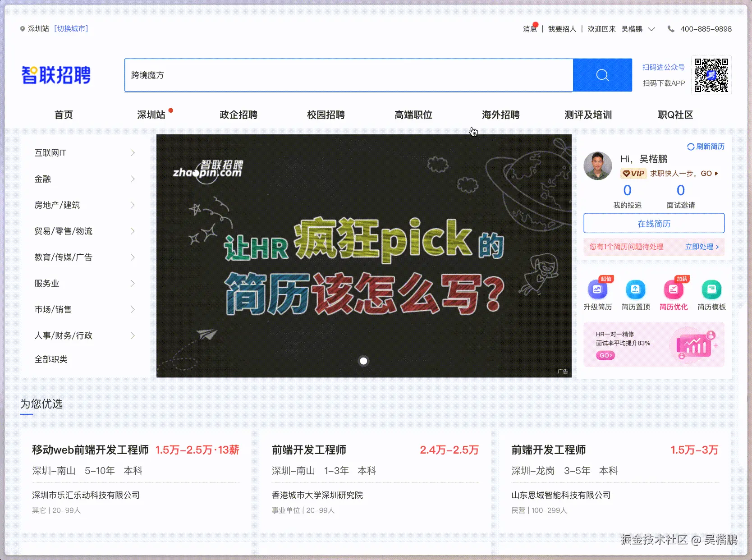Click the carousel dot indicator below the banner
The width and height of the screenshot is (752, 560).
click(363, 361)
